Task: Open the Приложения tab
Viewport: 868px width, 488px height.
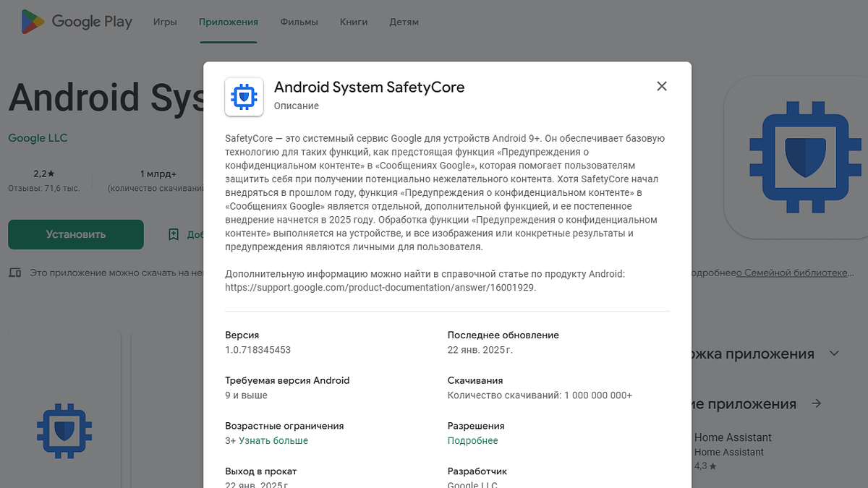Action: 229,22
